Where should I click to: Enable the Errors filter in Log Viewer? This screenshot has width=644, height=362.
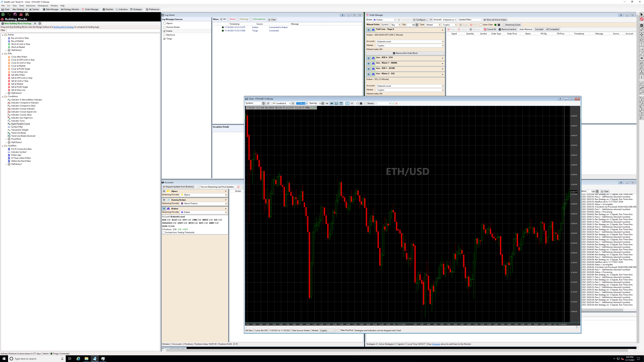click(228, 19)
